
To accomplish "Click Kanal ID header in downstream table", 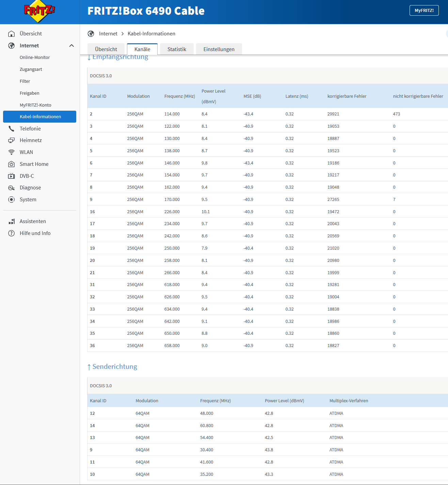I will 98,96.
